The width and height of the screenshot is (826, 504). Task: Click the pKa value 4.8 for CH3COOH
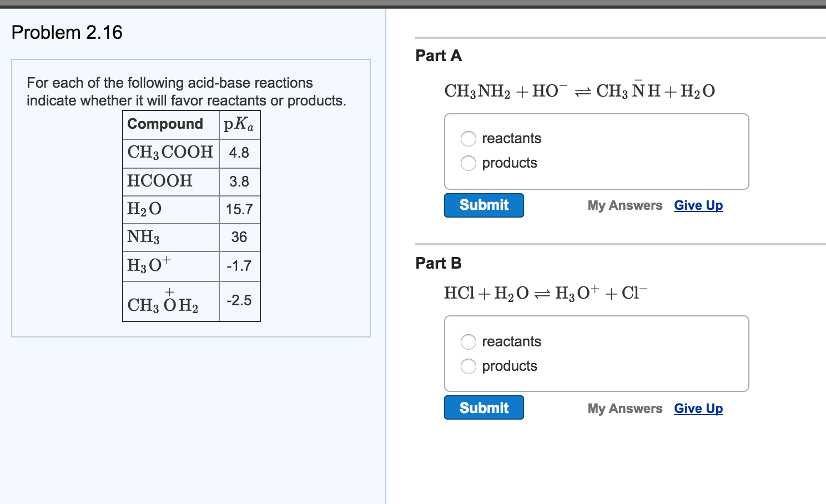pos(239,153)
